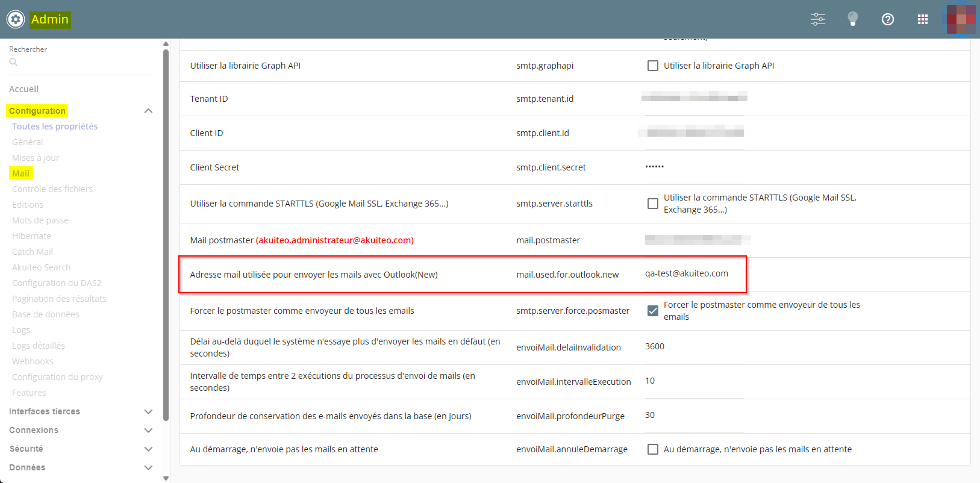Expand the Sécurité section chevron
This screenshot has height=483, width=980.
pyautogui.click(x=148, y=449)
